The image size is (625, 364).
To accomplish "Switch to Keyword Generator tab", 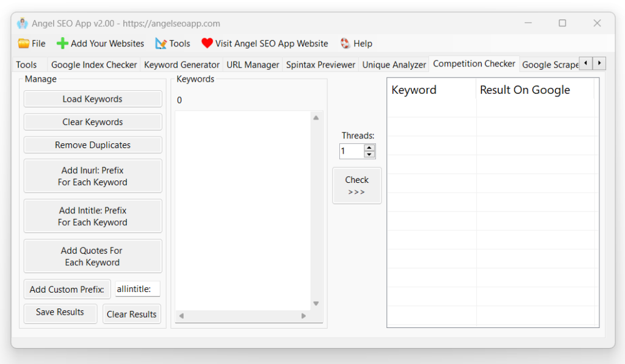I will [182, 65].
